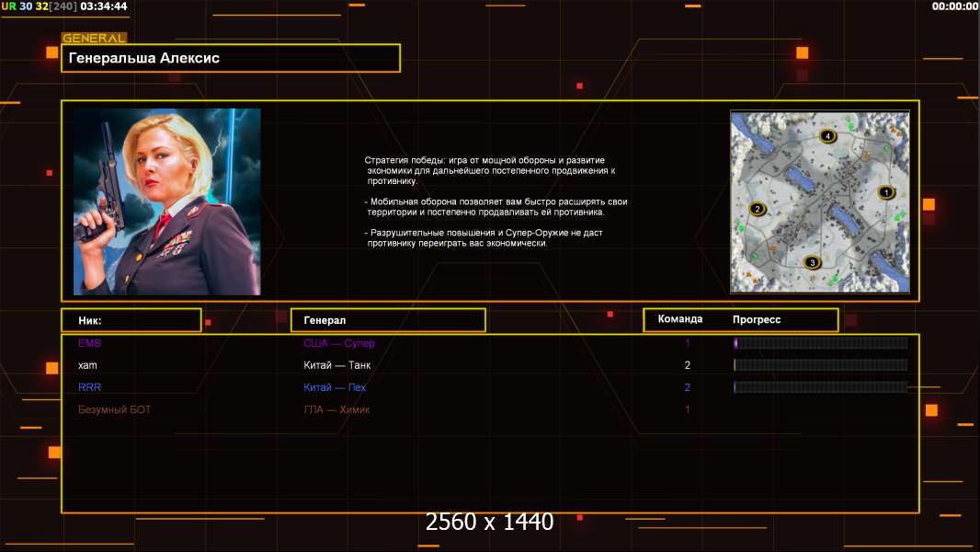
Task: Click team number for Безумный БОТ
Action: pyautogui.click(x=687, y=409)
